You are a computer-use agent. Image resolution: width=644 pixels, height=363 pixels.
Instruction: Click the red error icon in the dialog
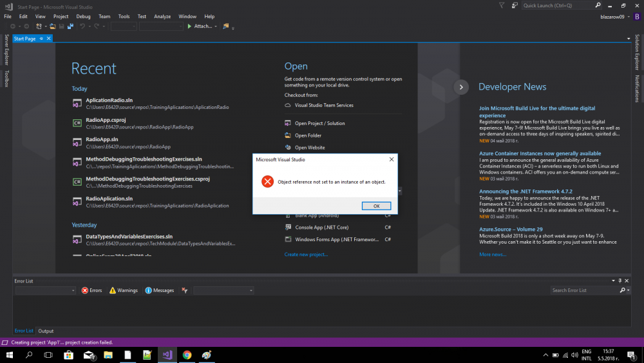[x=267, y=181]
